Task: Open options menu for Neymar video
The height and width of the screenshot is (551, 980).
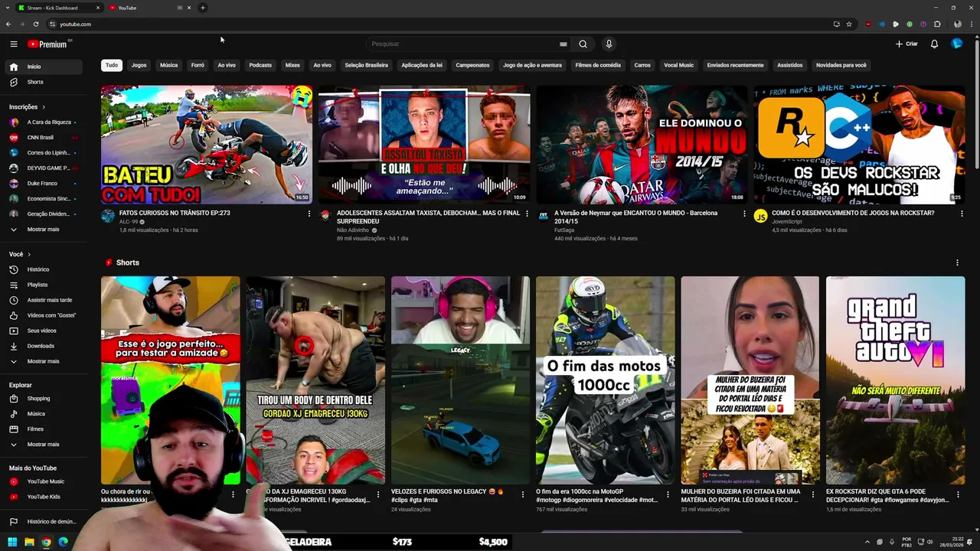Action: point(744,214)
